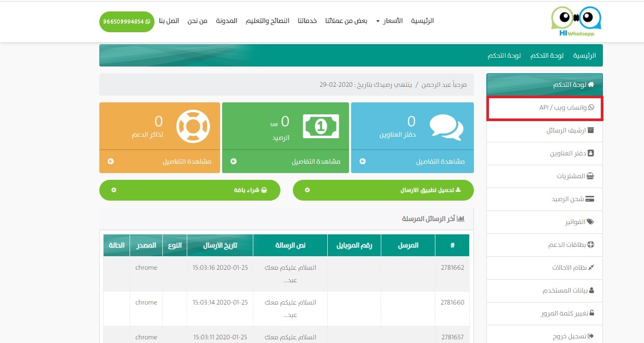
Task: Expand the الأسعار dropdown menu
Action: click(390, 21)
